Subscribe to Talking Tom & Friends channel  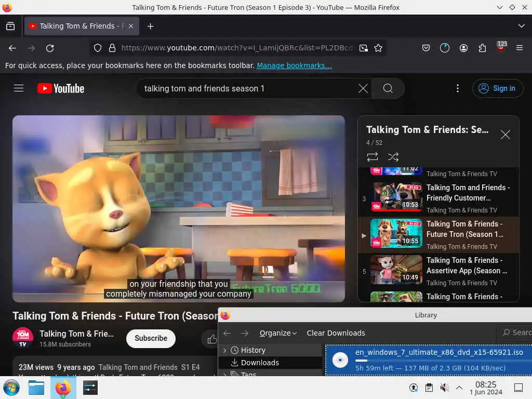[x=151, y=338]
